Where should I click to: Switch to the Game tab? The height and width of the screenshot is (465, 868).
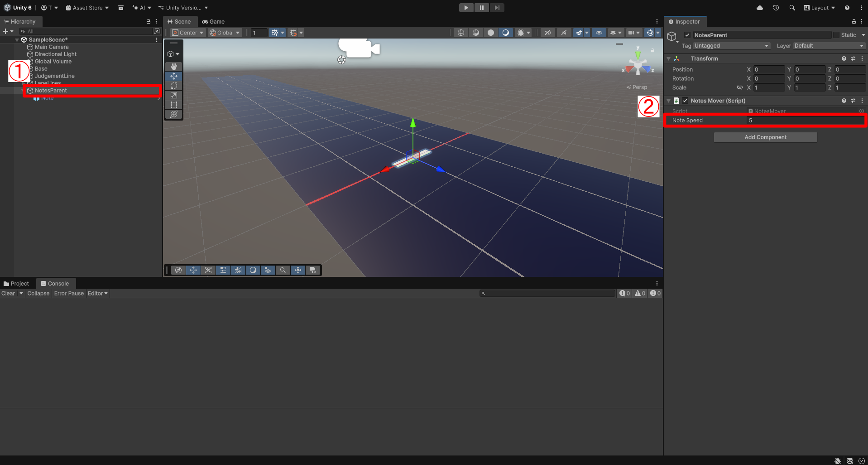tap(213, 22)
